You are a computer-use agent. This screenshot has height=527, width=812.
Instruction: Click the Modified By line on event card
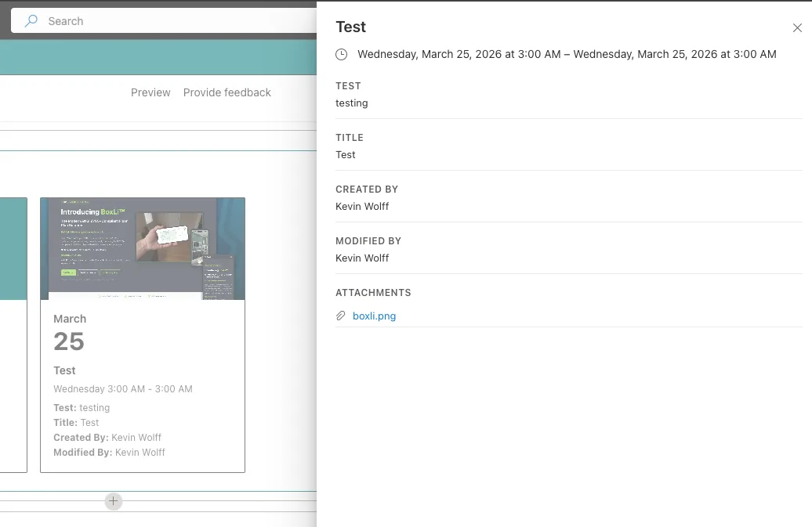click(x=109, y=452)
